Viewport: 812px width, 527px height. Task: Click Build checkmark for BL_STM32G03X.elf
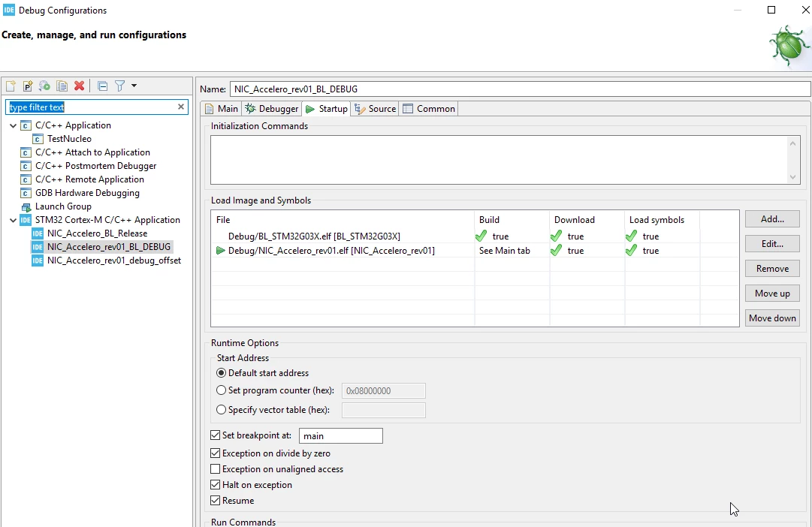click(x=481, y=236)
